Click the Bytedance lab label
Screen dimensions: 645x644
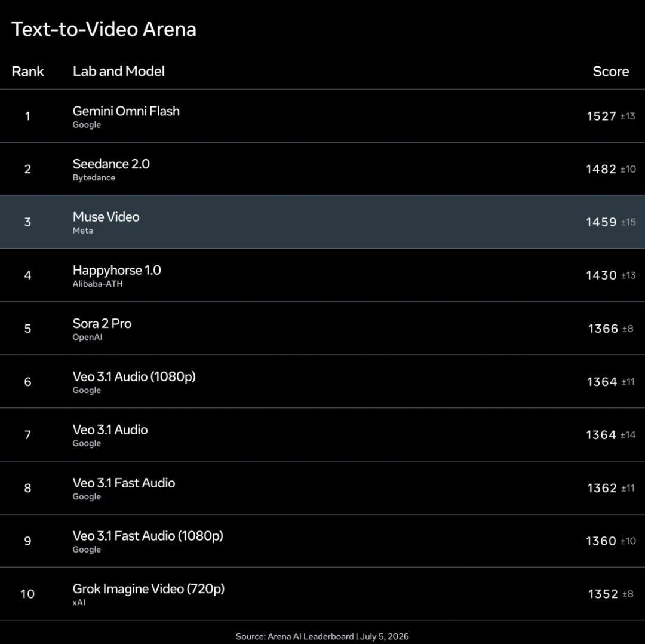click(94, 178)
